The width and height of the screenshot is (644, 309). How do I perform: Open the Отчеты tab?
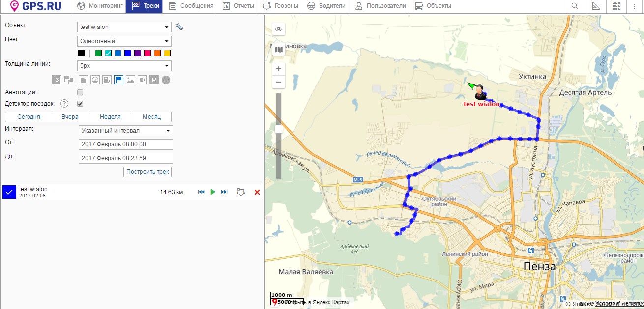pyautogui.click(x=238, y=6)
